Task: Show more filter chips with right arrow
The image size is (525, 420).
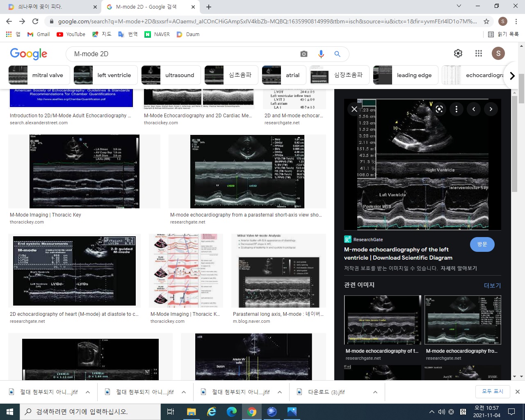Action: (x=512, y=75)
